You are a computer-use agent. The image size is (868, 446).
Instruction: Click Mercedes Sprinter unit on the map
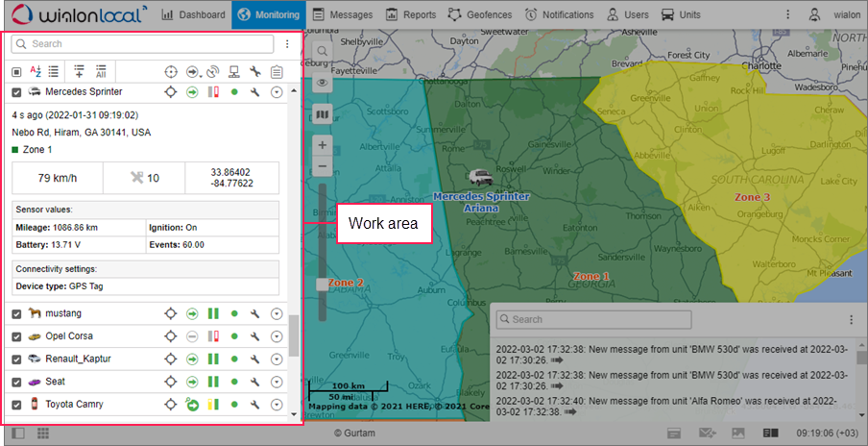(480, 178)
